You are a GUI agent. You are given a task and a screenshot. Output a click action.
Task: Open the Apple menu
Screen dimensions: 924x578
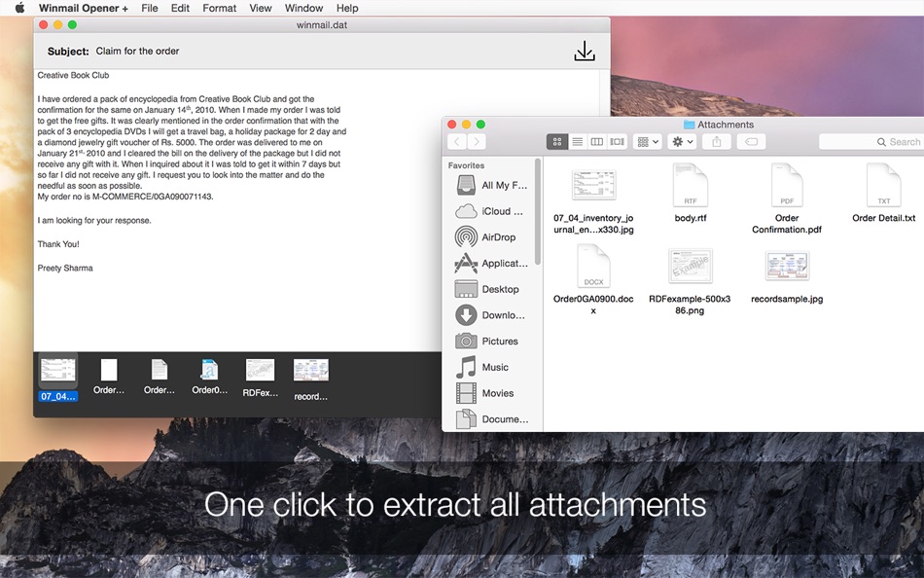pyautogui.click(x=19, y=8)
